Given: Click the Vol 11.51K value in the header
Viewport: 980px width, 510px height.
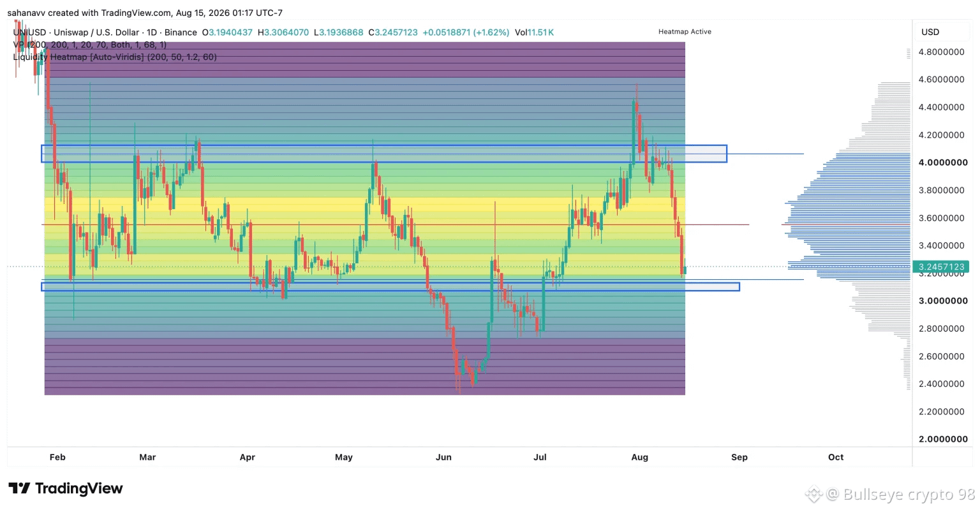Looking at the screenshot, I should [534, 33].
